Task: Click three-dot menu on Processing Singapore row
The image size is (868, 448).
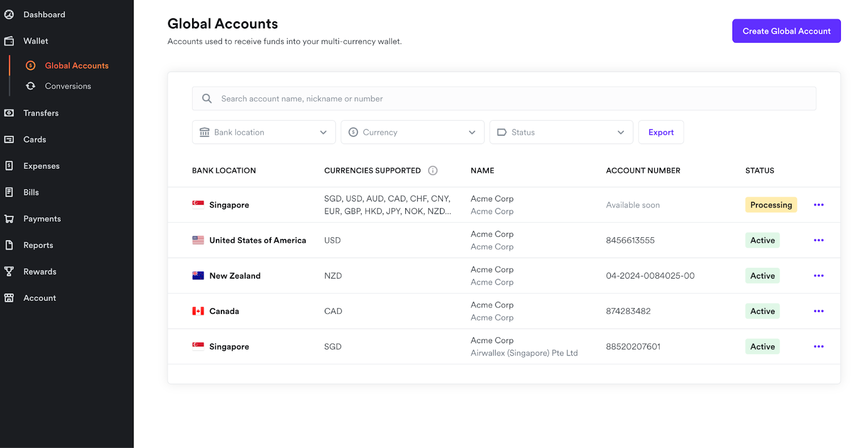Action: [x=818, y=205]
